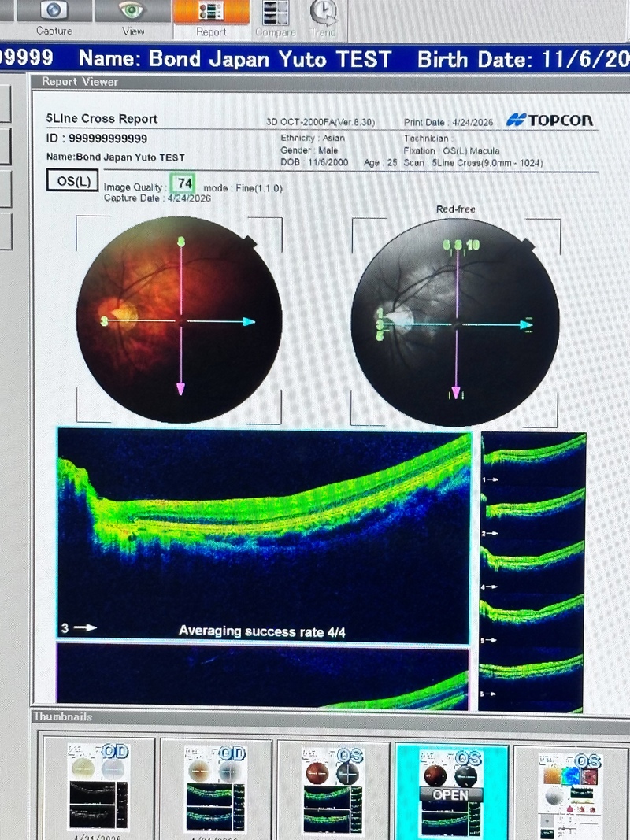Viewport: 630px width, 840px height.
Task: Click the color fundus photograph
Action: 180,320
